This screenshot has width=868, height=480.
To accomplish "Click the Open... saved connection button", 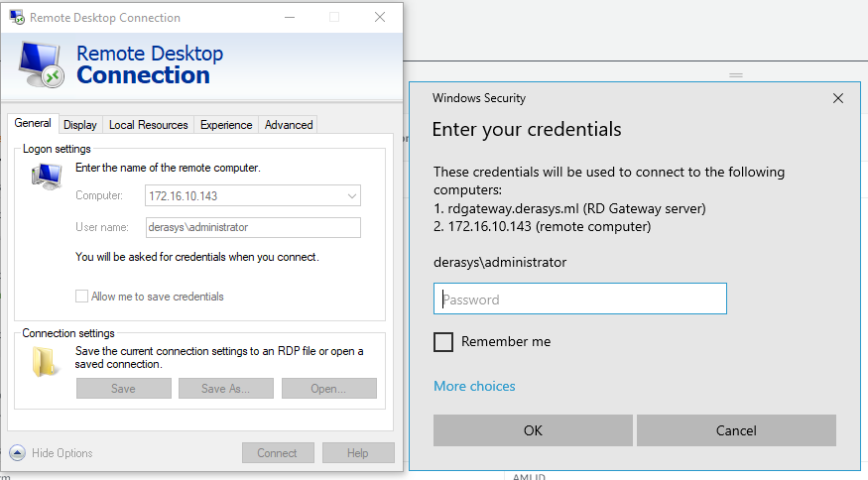I will click(328, 389).
